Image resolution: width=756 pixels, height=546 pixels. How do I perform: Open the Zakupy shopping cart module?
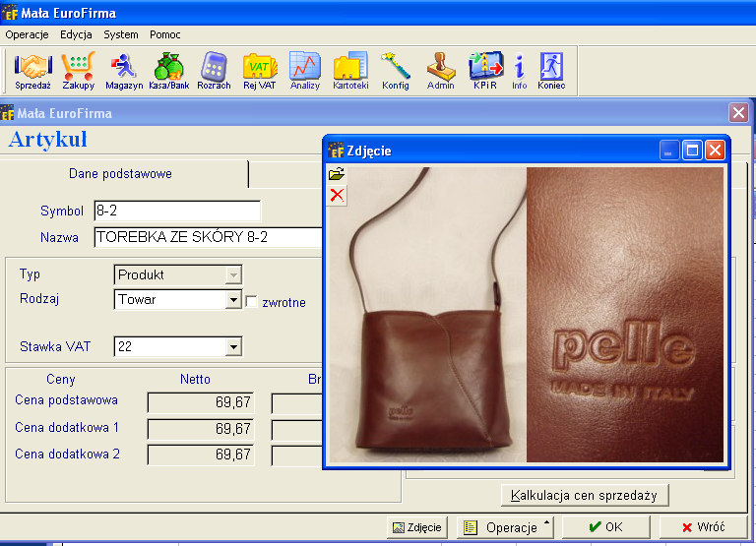tap(78, 71)
